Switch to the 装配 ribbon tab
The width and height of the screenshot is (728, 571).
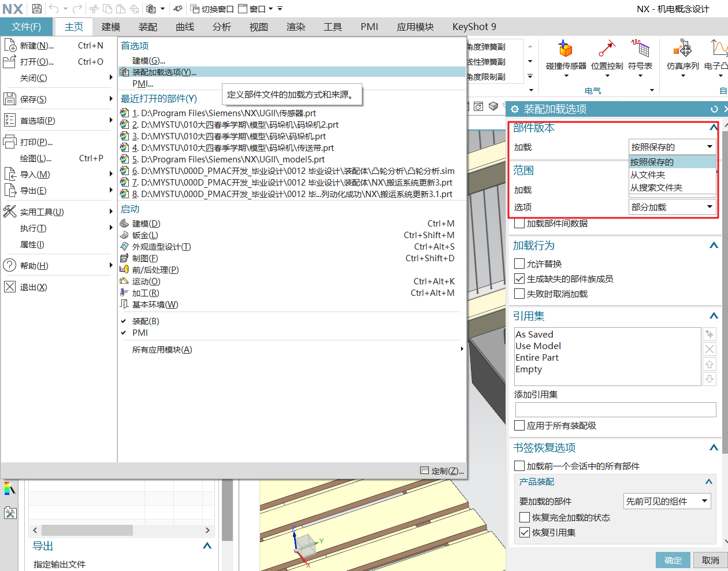148,27
